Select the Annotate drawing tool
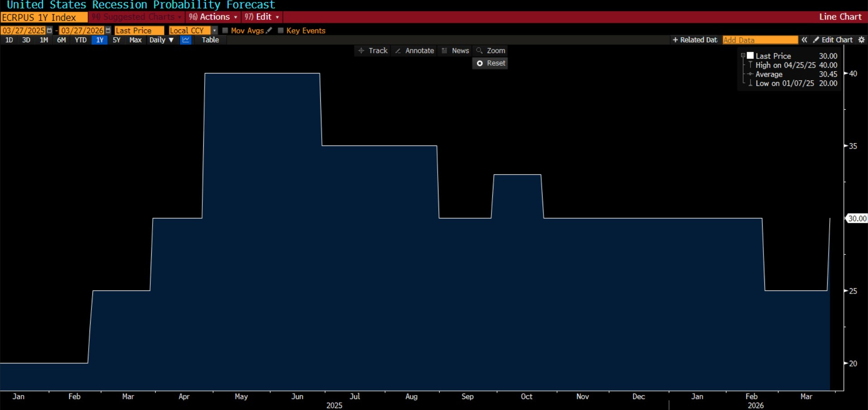The width and height of the screenshot is (868, 410). [x=415, y=51]
